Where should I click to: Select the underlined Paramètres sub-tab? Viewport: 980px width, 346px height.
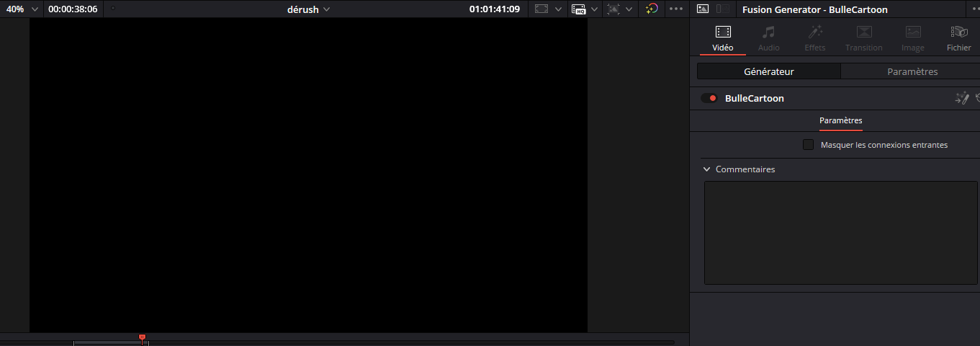click(841, 120)
